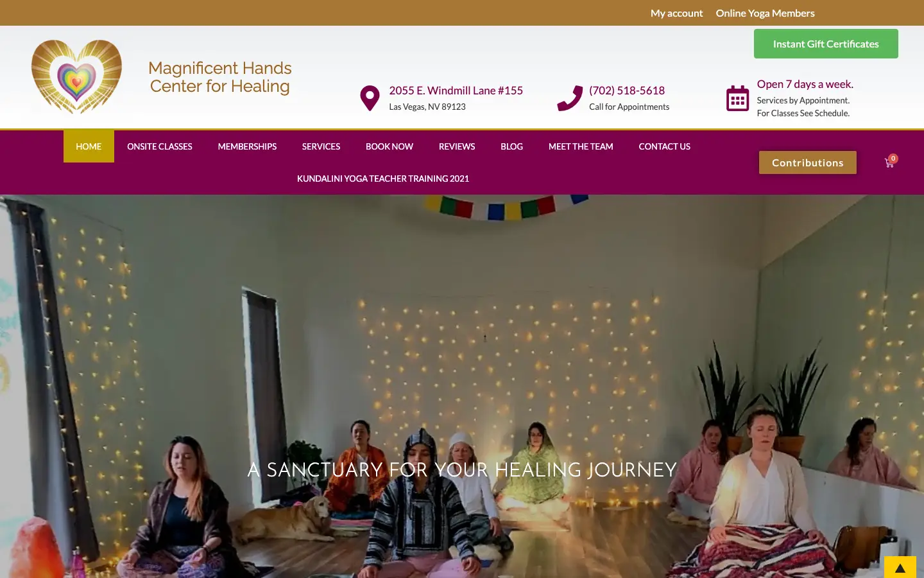Open Online Yoga Members link
The image size is (924, 578).
[765, 13]
